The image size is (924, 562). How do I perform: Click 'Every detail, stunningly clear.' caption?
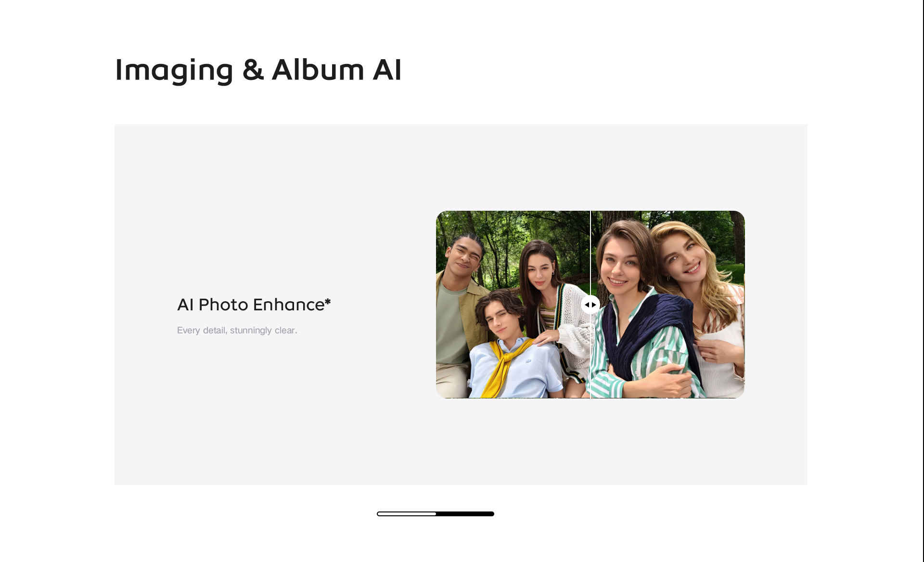pos(237,330)
